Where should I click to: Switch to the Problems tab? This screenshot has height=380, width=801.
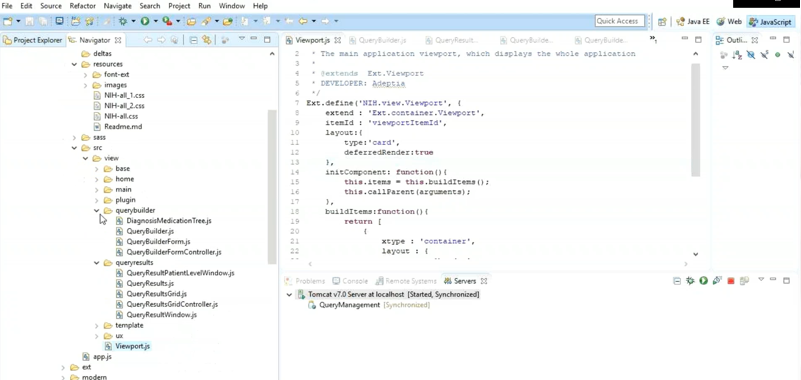pyautogui.click(x=305, y=281)
